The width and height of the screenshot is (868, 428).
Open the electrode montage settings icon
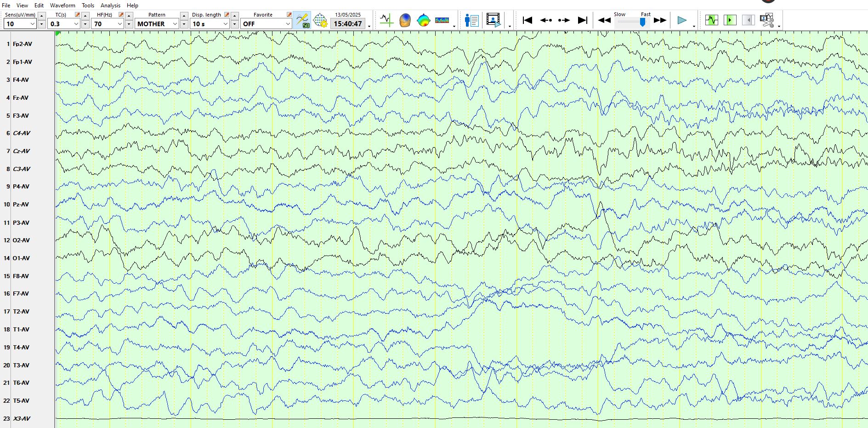pyautogui.click(x=320, y=20)
